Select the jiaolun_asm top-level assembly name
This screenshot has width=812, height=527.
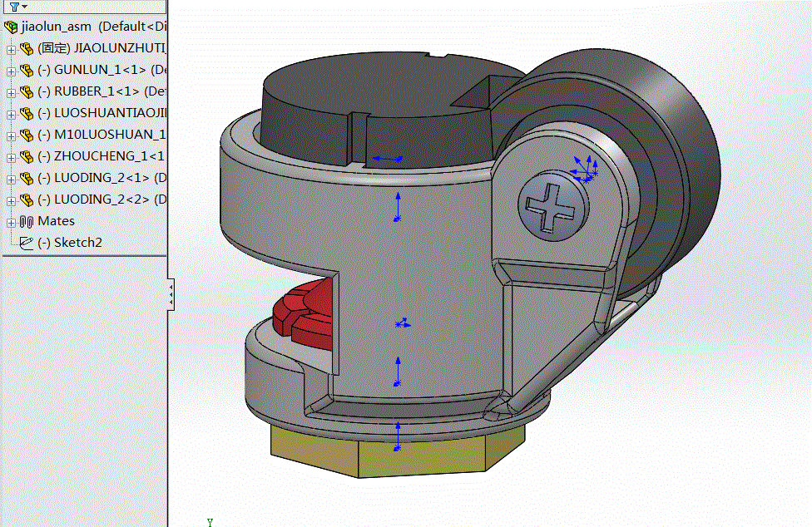tap(57, 27)
